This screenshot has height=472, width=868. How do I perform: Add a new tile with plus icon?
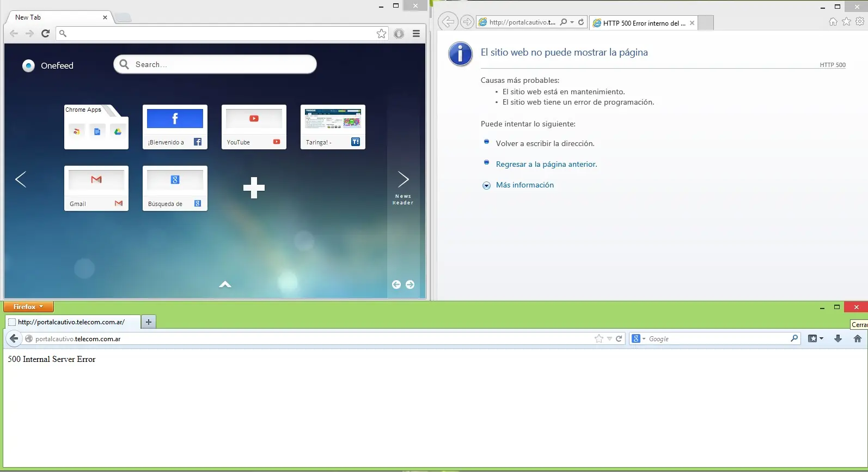point(254,188)
